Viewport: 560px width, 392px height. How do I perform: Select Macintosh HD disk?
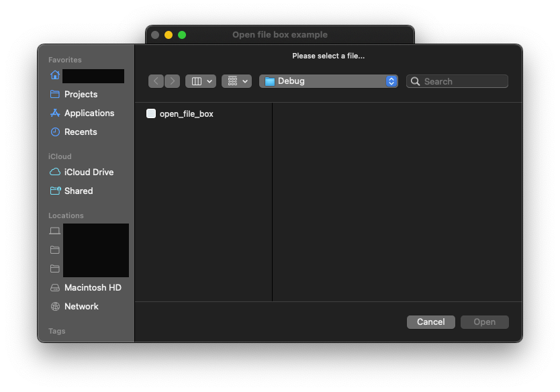click(x=92, y=288)
